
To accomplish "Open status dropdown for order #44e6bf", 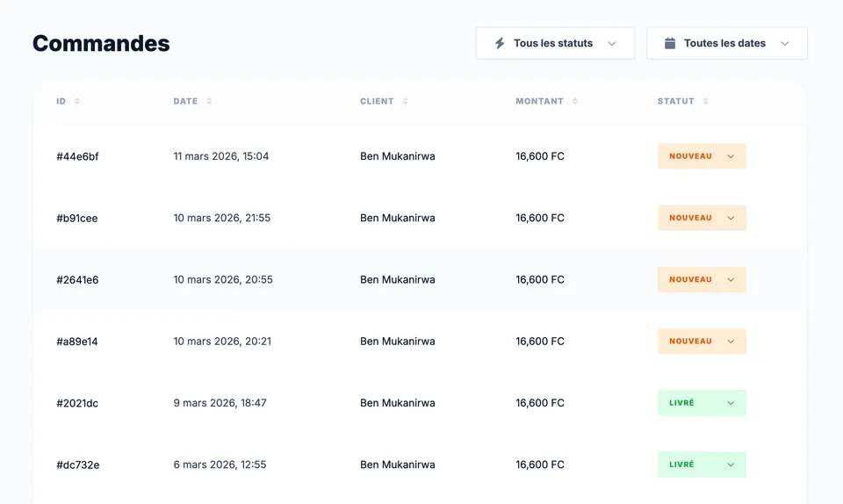I will point(702,156).
